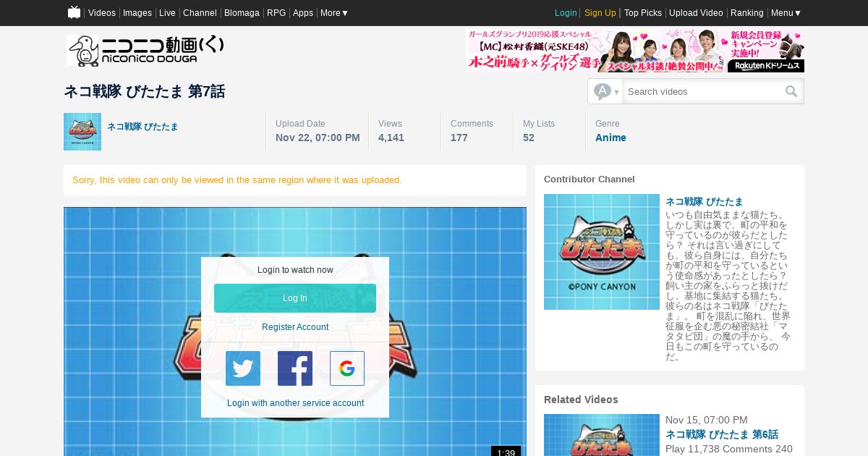Open the Images menu item
Viewport: 868px width, 456px height.
(137, 13)
